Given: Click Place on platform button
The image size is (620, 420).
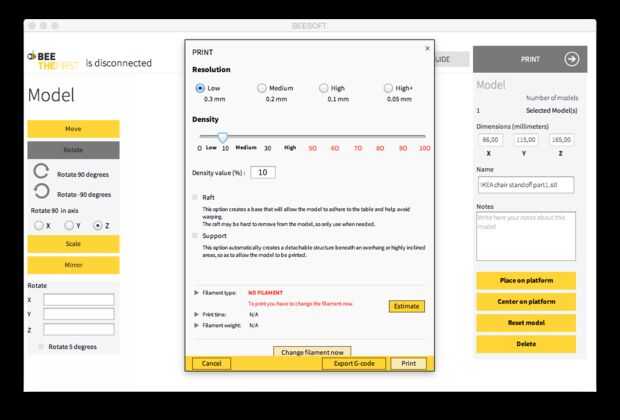Looking at the screenshot, I should click(x=526, y=280).
